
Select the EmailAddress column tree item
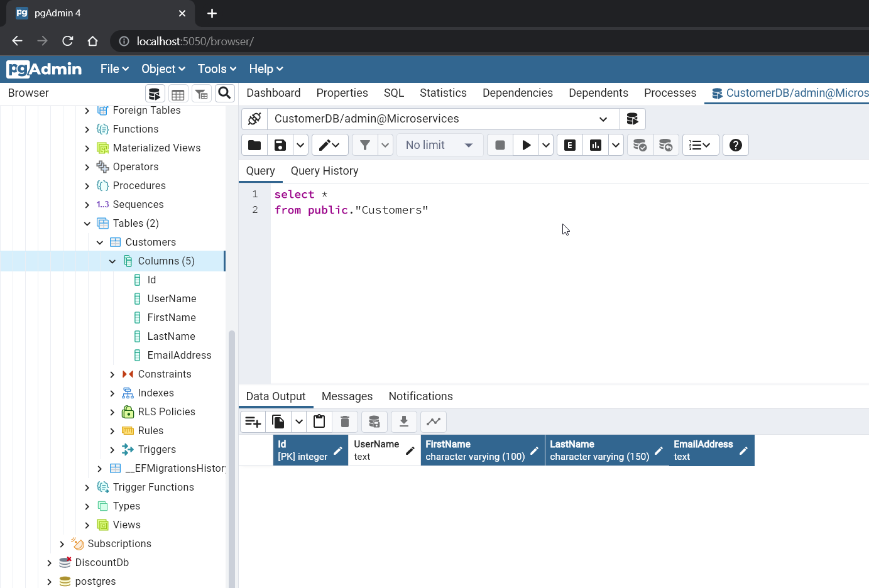tap(179, 356)
